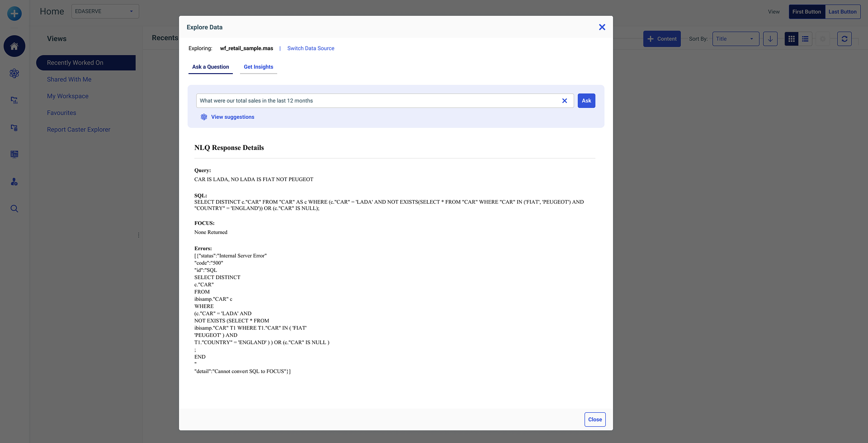Click the wf_retail_sample.mas file name
The image size is (868, 443).
click(246, 48)
